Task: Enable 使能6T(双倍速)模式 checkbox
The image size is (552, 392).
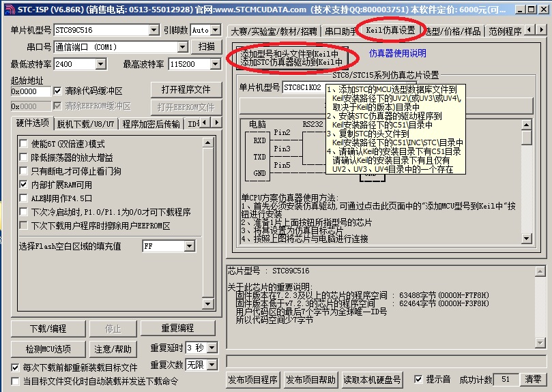Action: pyautogui.click(x=24, y=144)
